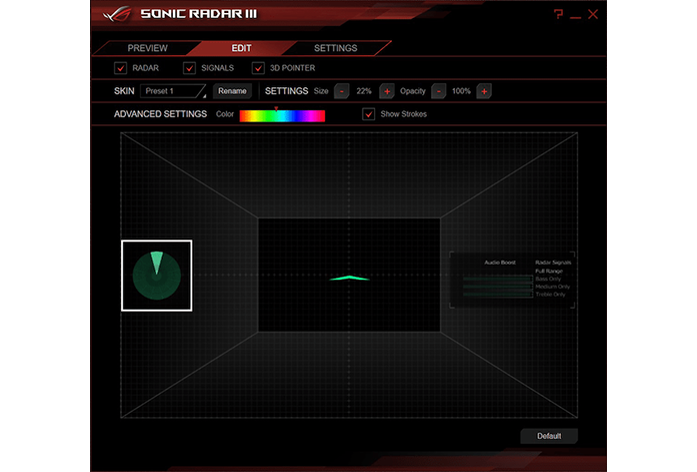Click the ADVANCED SETTINGS label
This screenshot has width=697, height=472.
pos(160,114)
